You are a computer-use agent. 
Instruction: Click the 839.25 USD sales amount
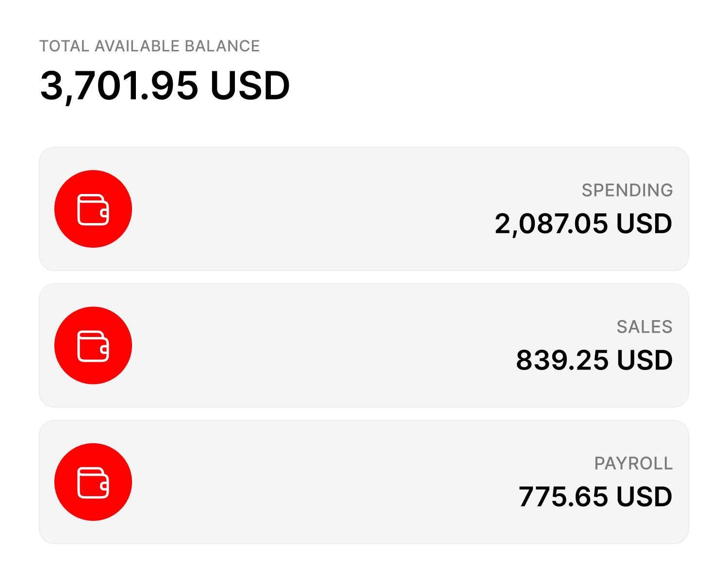[594, 360]
